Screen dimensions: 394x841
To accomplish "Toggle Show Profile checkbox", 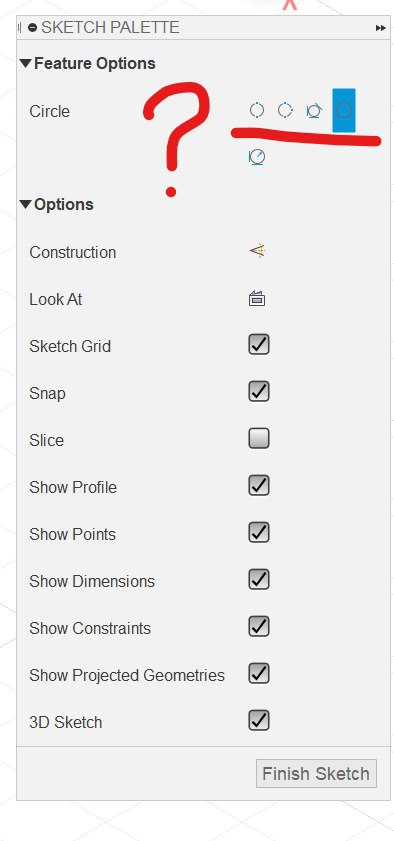I will click(259, 485).
